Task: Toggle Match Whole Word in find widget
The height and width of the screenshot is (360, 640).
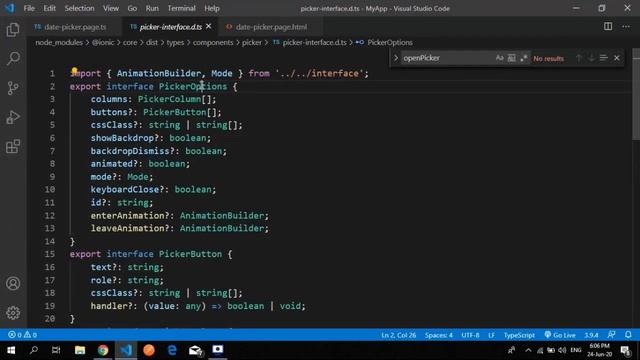Action: tap(512, 58)
